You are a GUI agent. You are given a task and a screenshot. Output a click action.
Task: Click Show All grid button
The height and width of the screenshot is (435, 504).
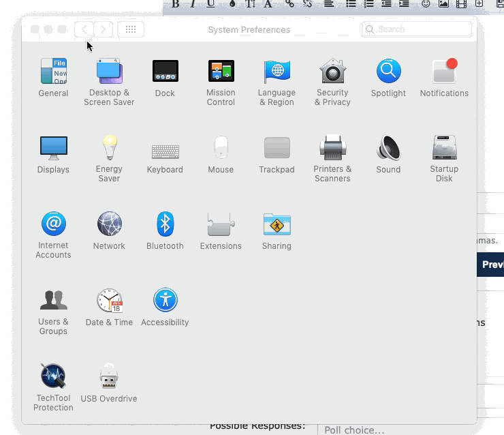[131, 29]
